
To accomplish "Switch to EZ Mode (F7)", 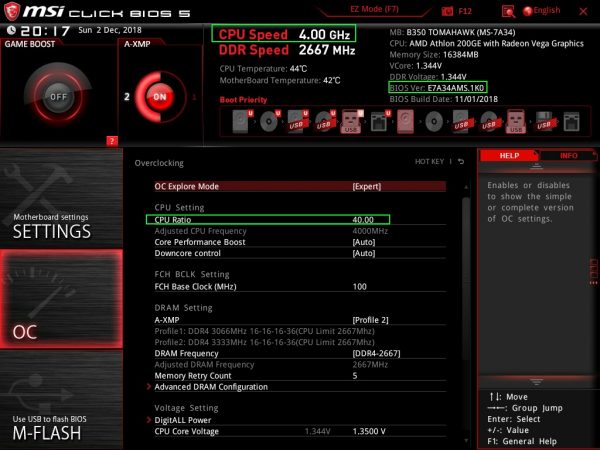I will click(x=374, y=9).
